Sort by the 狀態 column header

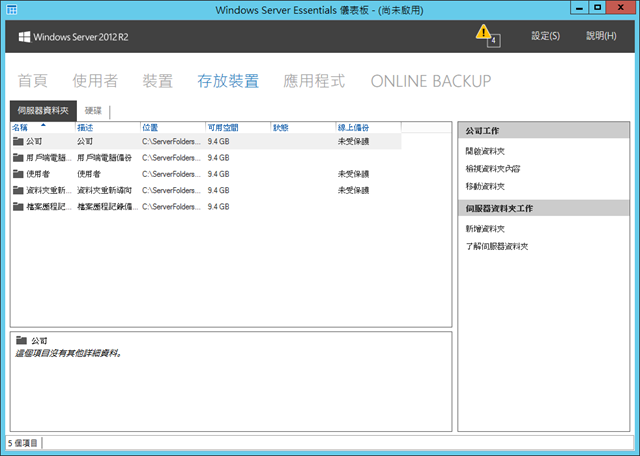click(304, 128)
